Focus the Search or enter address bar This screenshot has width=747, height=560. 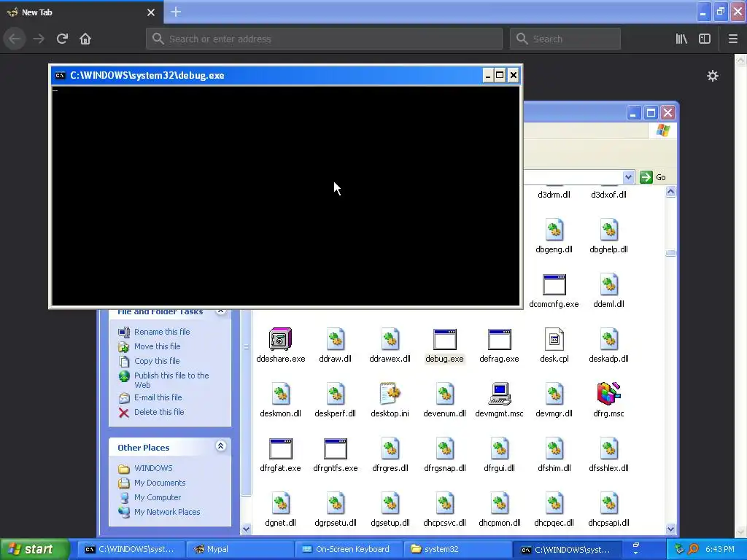324,39
